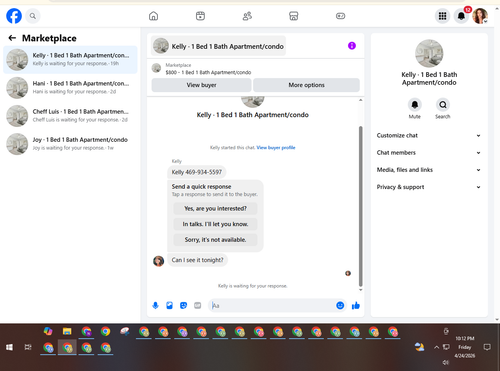Open notifications bell with red badge

(x=461, y=16)
